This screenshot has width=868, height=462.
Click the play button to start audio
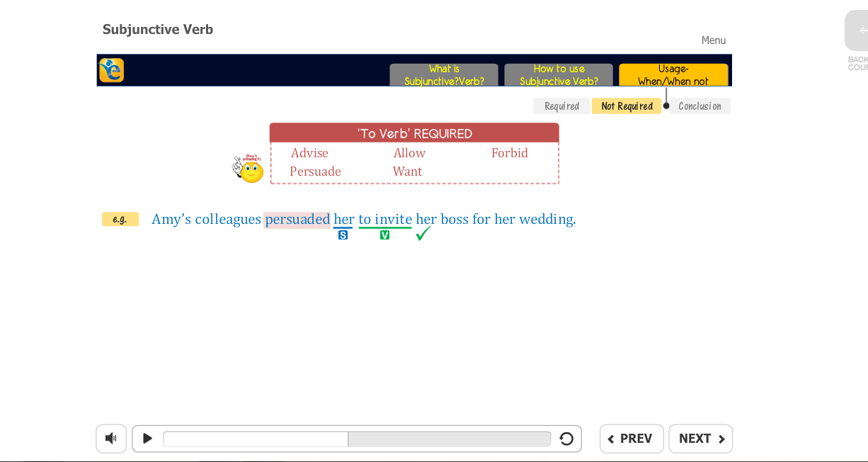pos(147,439)
